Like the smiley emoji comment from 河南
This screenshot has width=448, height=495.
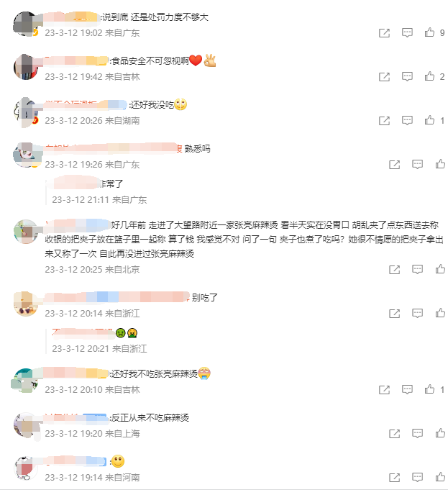(x=440, y=477)
